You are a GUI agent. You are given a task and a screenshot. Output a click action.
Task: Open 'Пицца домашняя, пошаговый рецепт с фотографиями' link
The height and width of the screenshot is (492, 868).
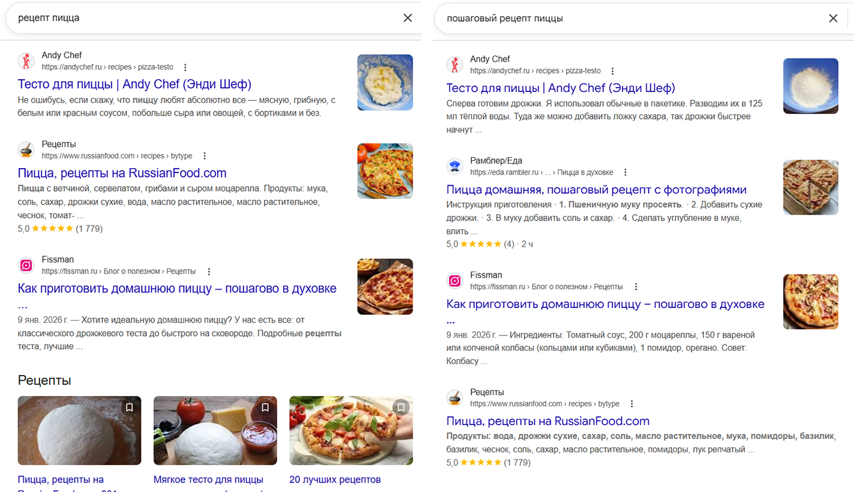597,190
